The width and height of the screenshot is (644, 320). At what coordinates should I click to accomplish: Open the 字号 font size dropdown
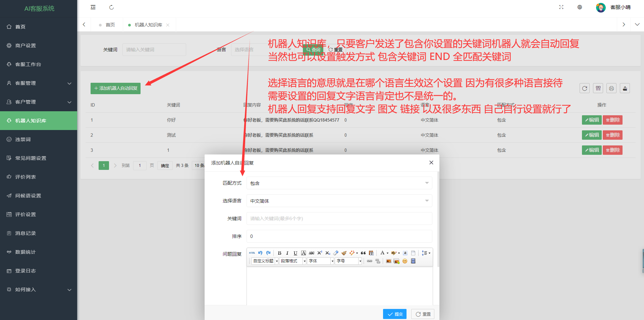pos(348,261)
